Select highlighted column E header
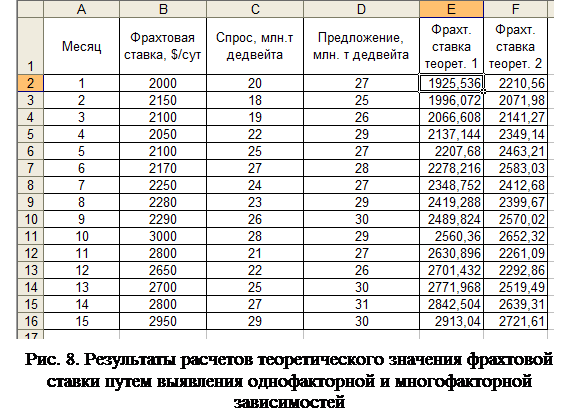 tap(451, 9)
